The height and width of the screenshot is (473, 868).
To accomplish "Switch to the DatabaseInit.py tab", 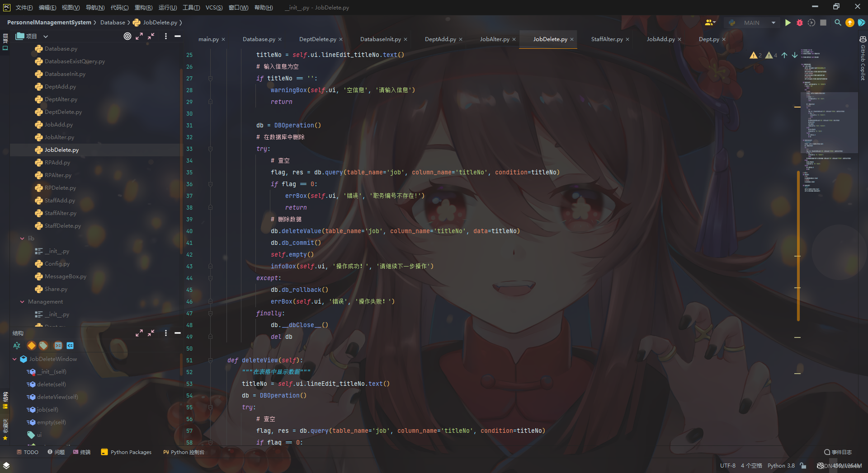I will click(x=380, y=39).
